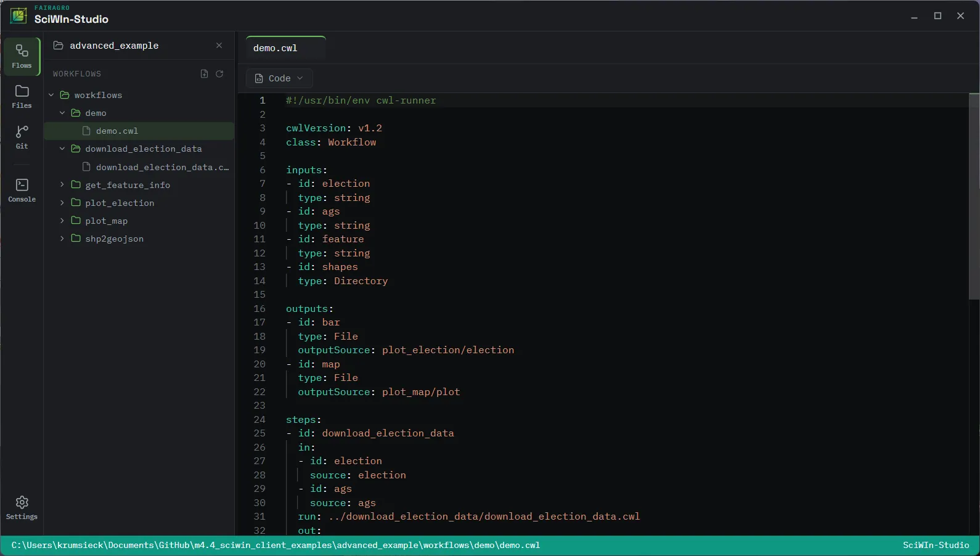Click the 'inputs:' line

(306, 170)
